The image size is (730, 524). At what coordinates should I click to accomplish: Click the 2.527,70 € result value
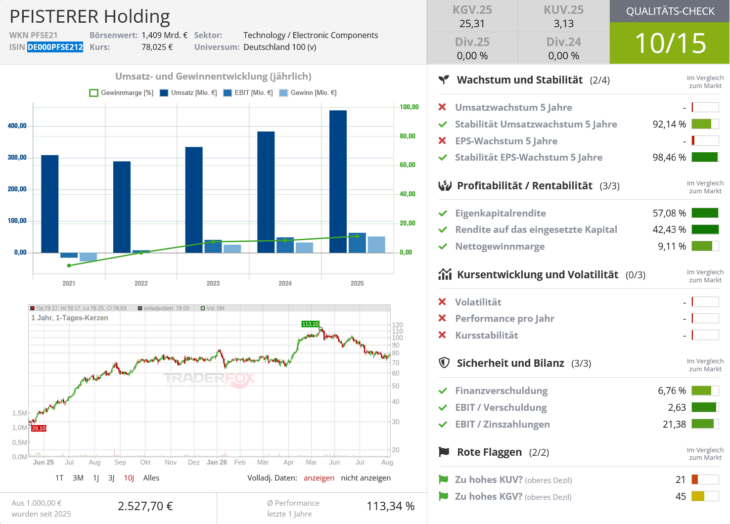[x=145, y=506]
